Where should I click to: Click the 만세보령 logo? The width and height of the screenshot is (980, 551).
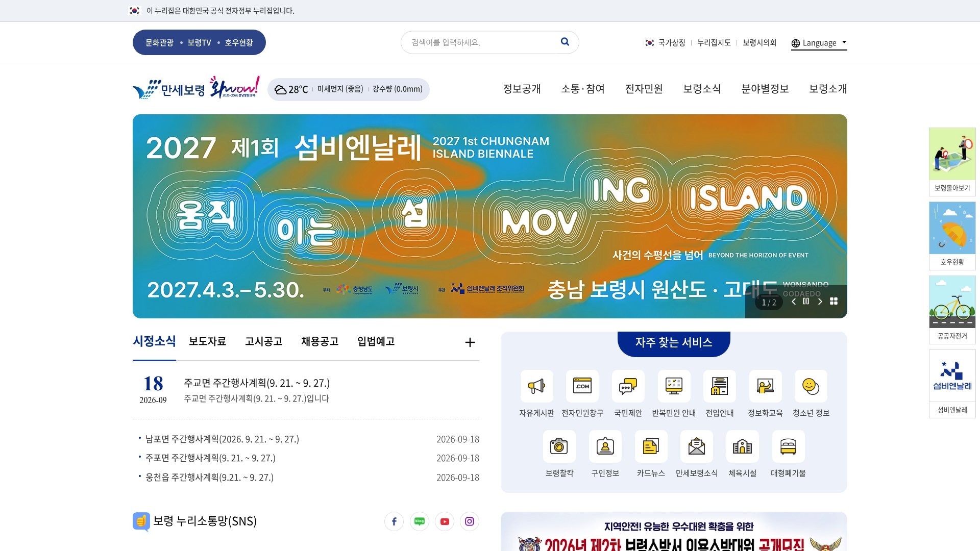(x=168, y=89)
